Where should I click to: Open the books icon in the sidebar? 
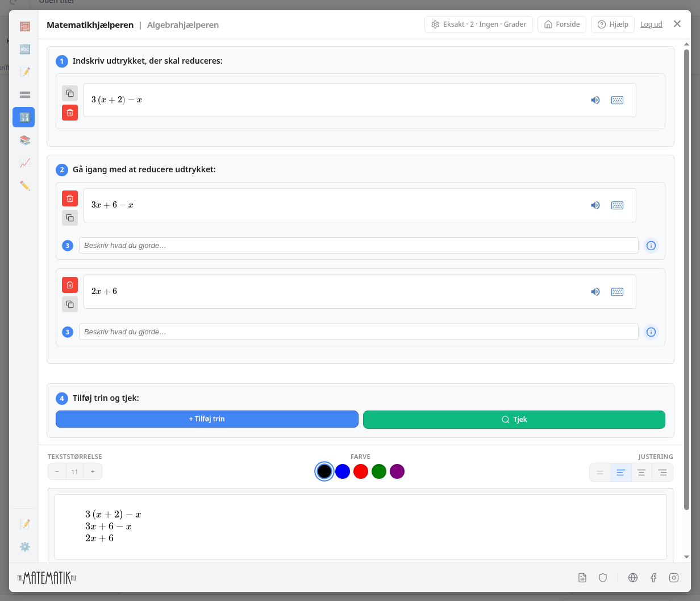pyautogui.click(x=24, y=140)
